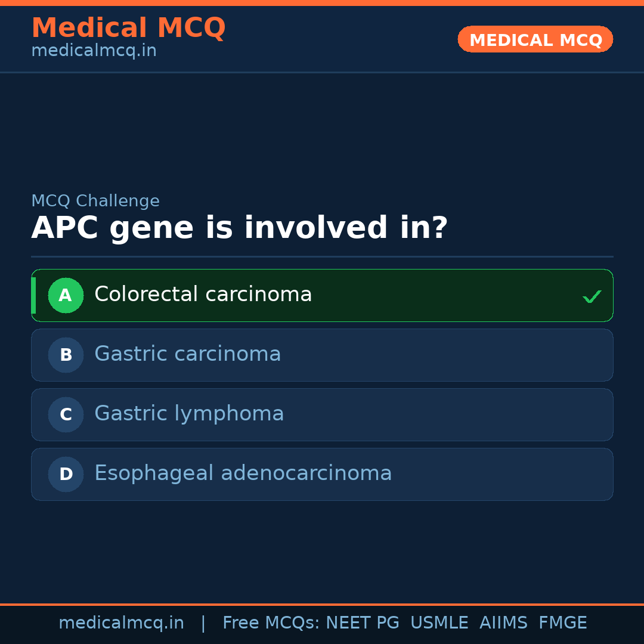Select the Gastric lymphoma answer
The width and height of the screenshot is (644, 644).
tap(189, 414)
